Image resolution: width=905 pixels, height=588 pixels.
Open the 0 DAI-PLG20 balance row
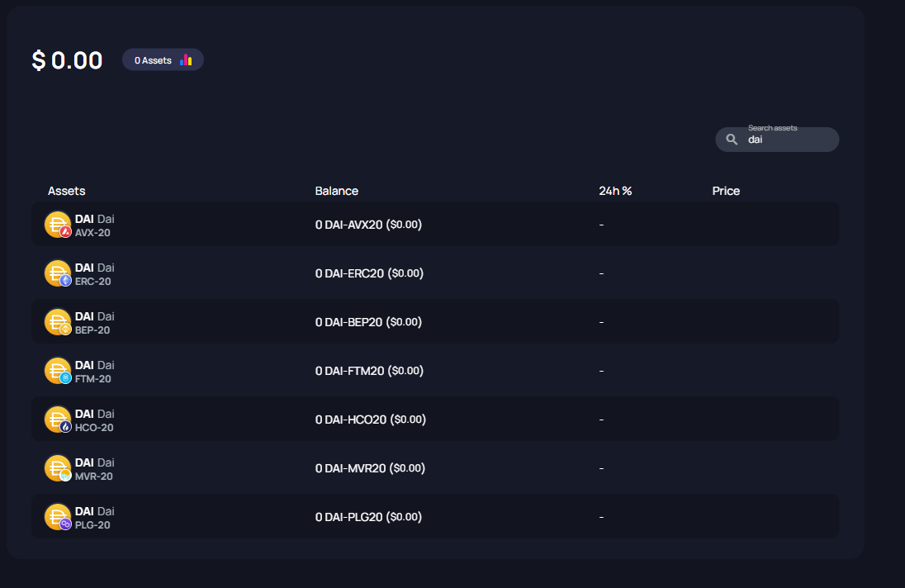(368, 517)
